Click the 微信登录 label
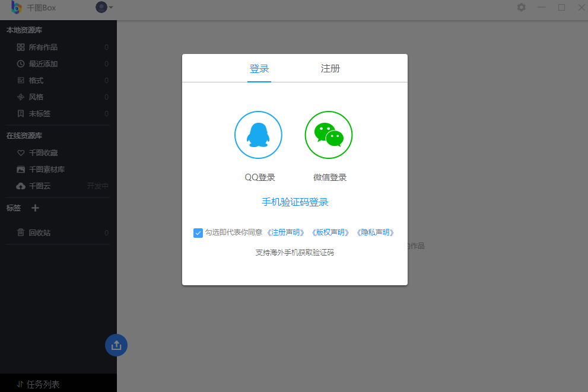 [x=330, y=177]
